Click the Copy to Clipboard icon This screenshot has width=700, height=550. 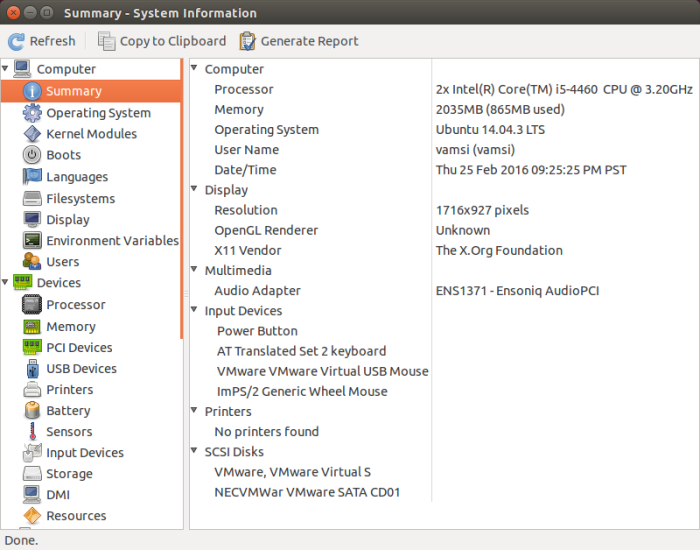[106, 41]
